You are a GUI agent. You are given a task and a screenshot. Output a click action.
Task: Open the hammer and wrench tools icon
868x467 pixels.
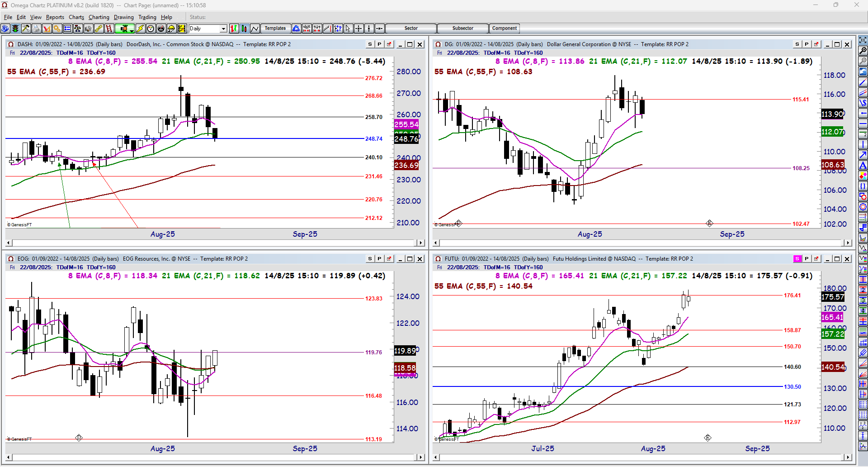pos(26,29)
